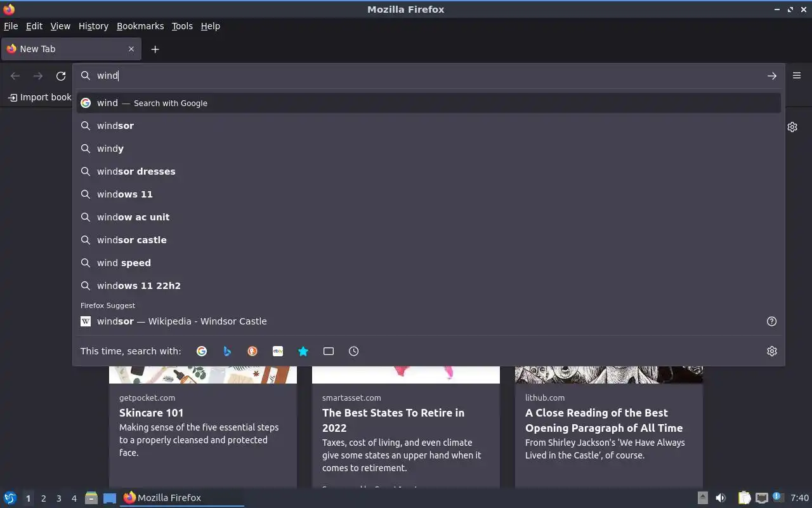Viewport: 812px width, 508px height.
Task: Reload the current page
Action: pyautogui.click(x=61, y=76)
